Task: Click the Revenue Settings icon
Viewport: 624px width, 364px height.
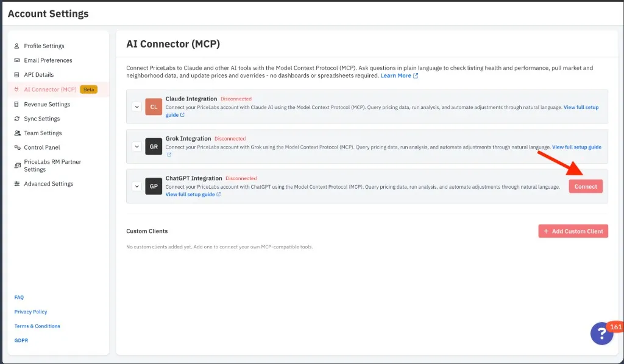Action: click(16, 104)
